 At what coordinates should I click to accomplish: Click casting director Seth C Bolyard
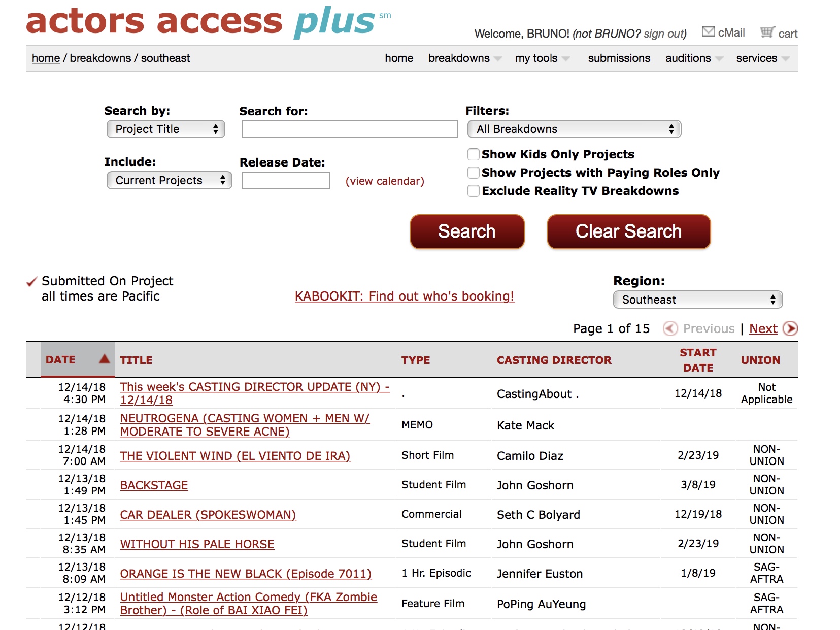point(538,515)
